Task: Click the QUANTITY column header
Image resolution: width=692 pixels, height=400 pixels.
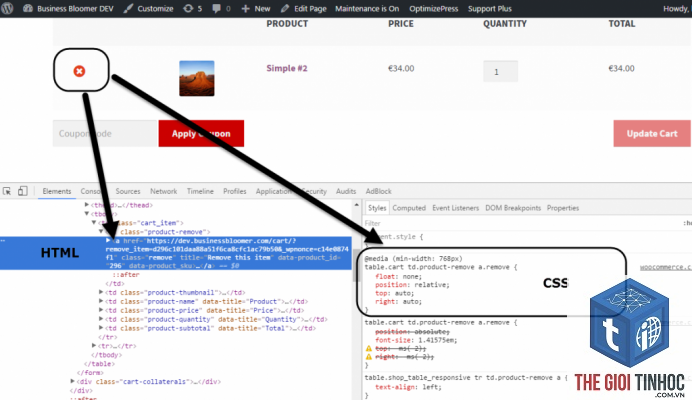Action: click(x=504, y=24)
